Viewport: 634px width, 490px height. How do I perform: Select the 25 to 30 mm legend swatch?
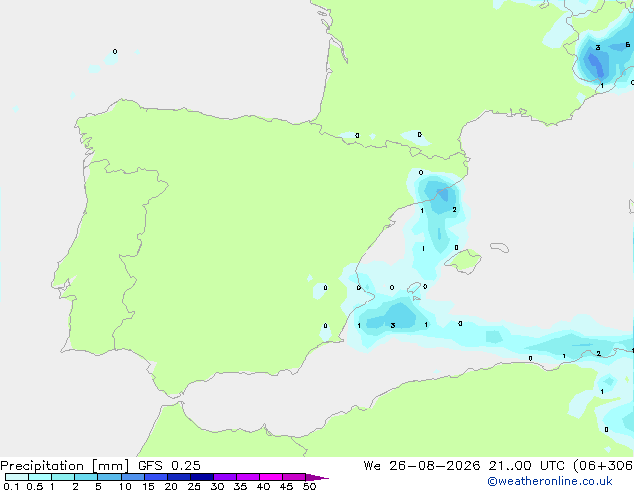point(202,477)
